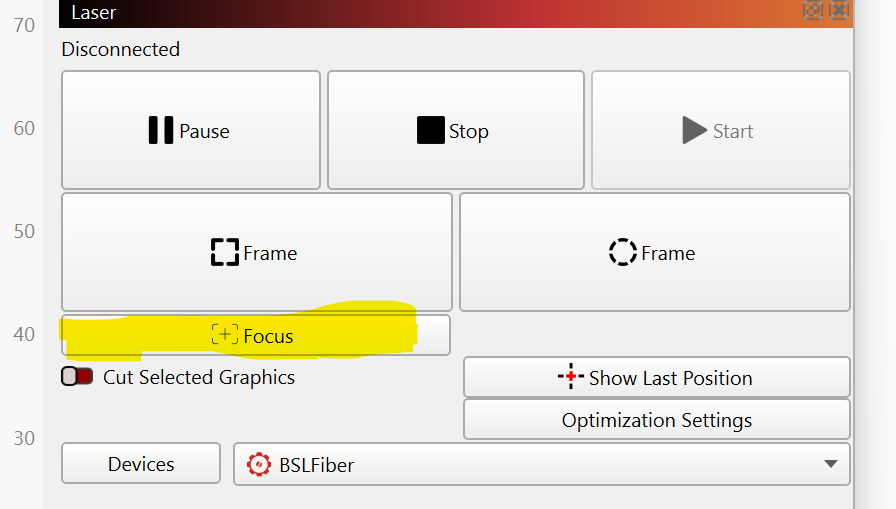Click the red crosshair position icon
896x509 pixels.
pyautogui.click(x=570, y=378)
